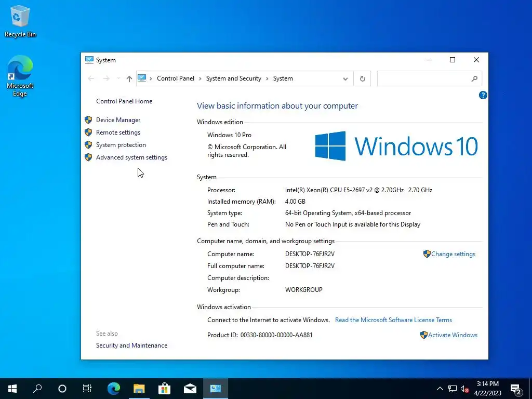This screenshot has height=399, width=532.
Task: Click the processor value Intel Xeon E5-2697 v2
Action: 358,190
